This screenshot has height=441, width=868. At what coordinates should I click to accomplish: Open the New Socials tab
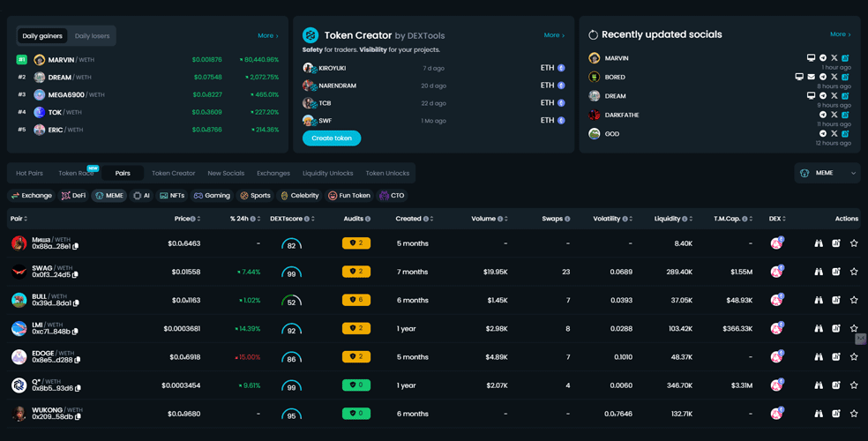point(226,173)
